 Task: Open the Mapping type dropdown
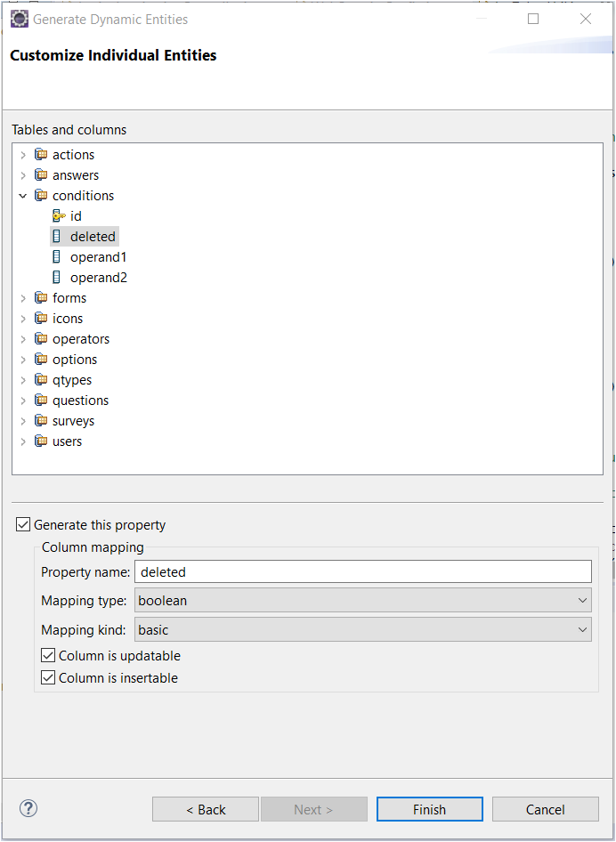point(362,601)
